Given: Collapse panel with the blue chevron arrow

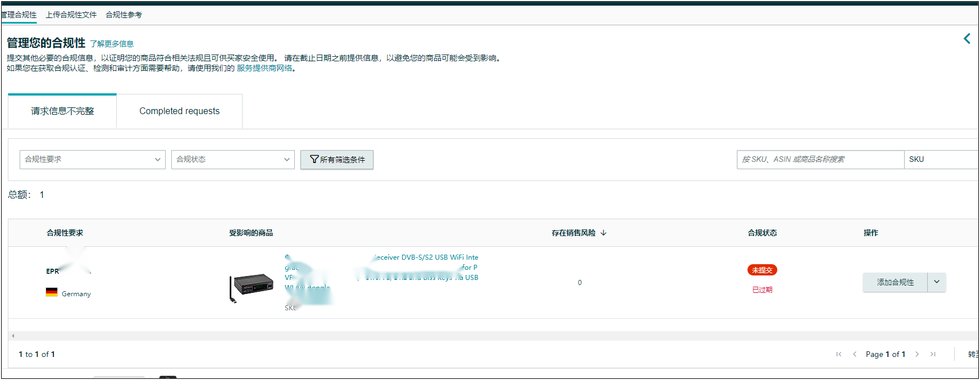Looking at the screenshot, I should click(x=967, y=39).
